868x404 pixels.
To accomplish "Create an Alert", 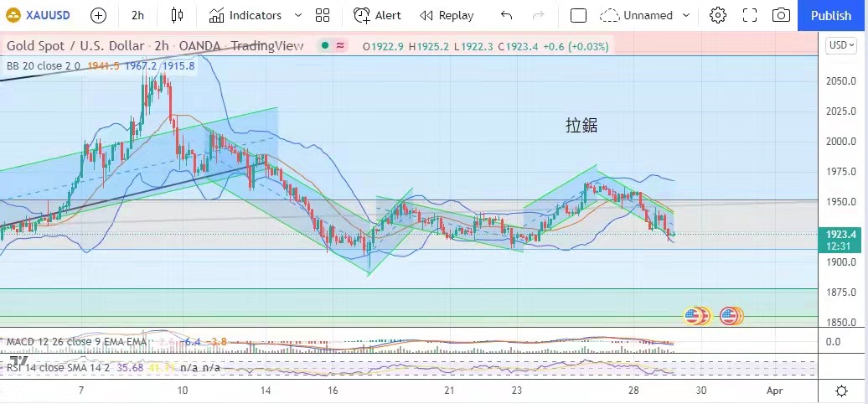I will coord(377,15).
